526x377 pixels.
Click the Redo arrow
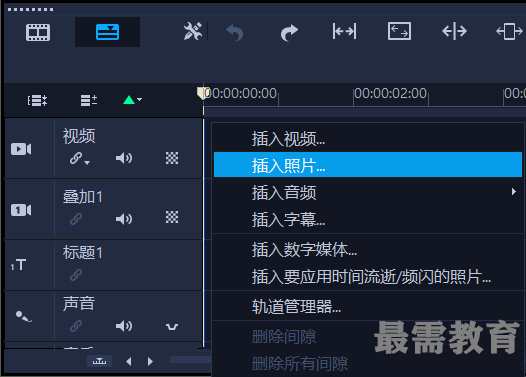289,33
